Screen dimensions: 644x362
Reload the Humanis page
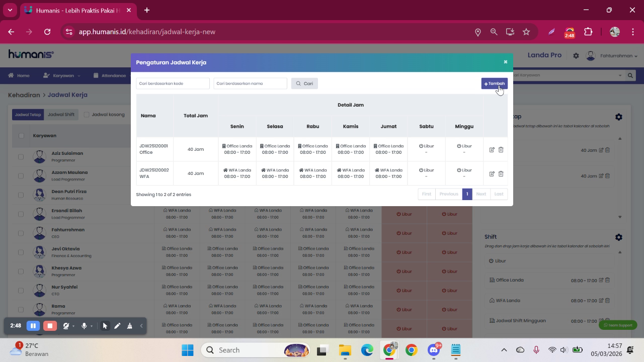[47, 32]
